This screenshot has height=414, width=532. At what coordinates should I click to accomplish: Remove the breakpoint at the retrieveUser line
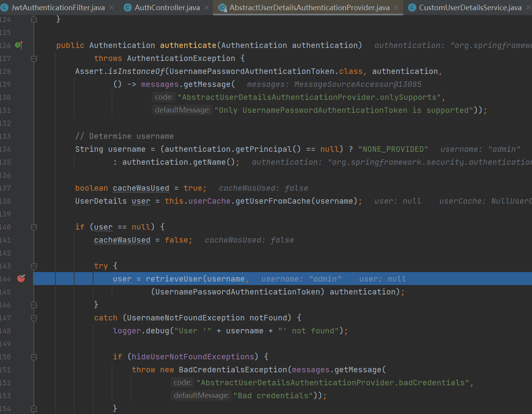[21, 278]
